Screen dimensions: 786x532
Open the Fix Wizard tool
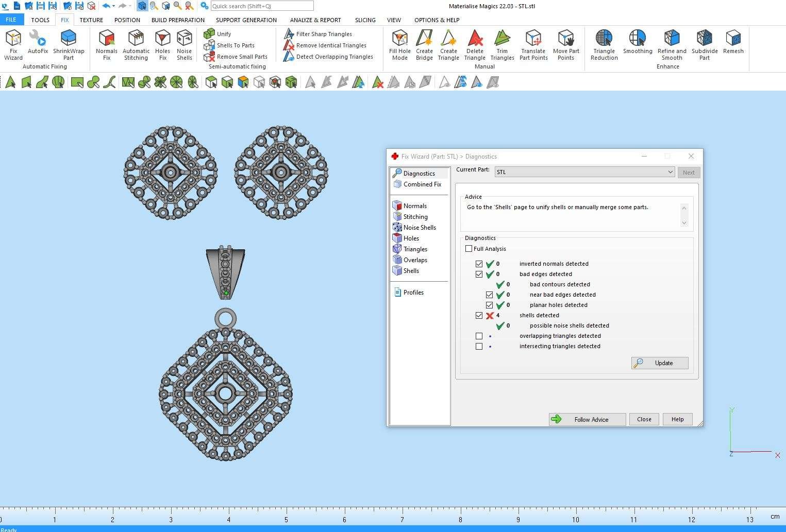(13, 44)
